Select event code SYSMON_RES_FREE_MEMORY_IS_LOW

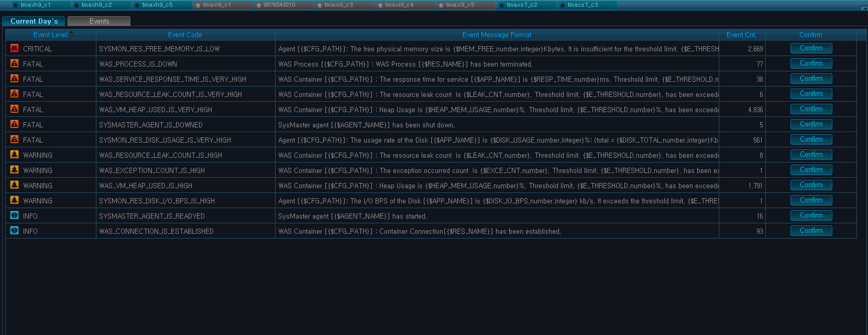[159, 49]
